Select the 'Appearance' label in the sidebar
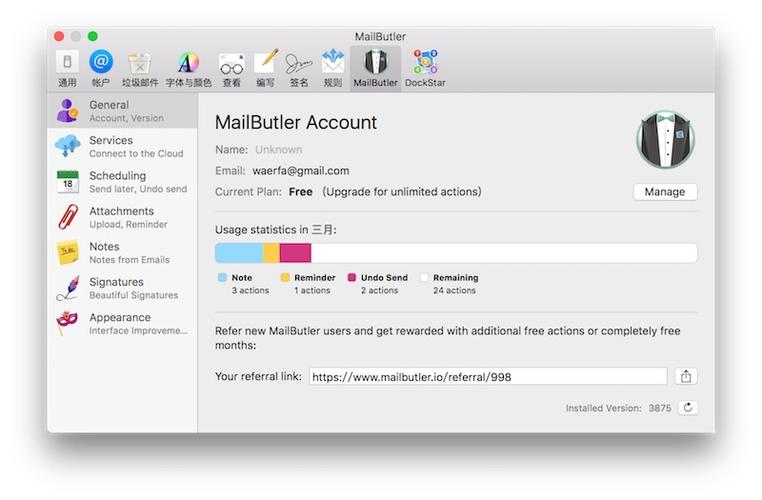 (120, 318)
